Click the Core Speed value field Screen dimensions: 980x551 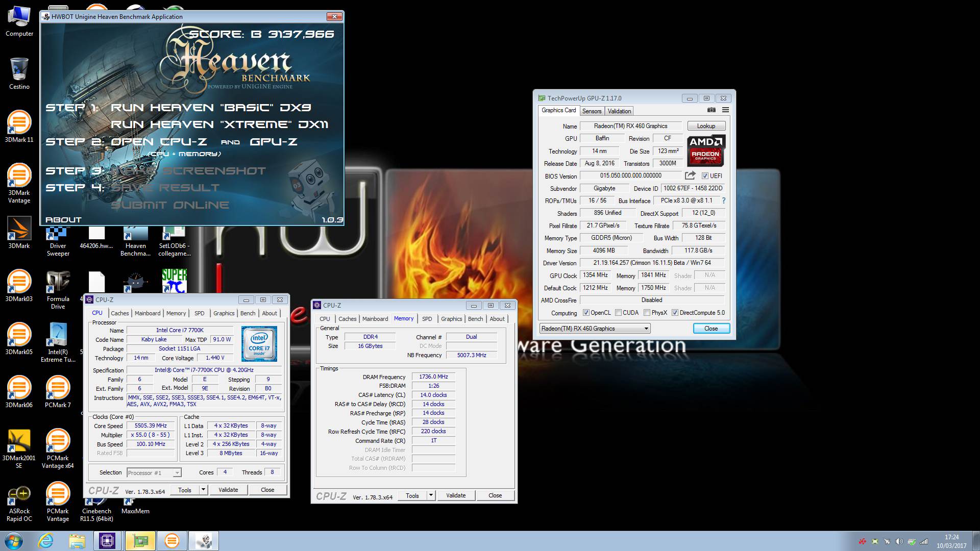coord(151,425)
